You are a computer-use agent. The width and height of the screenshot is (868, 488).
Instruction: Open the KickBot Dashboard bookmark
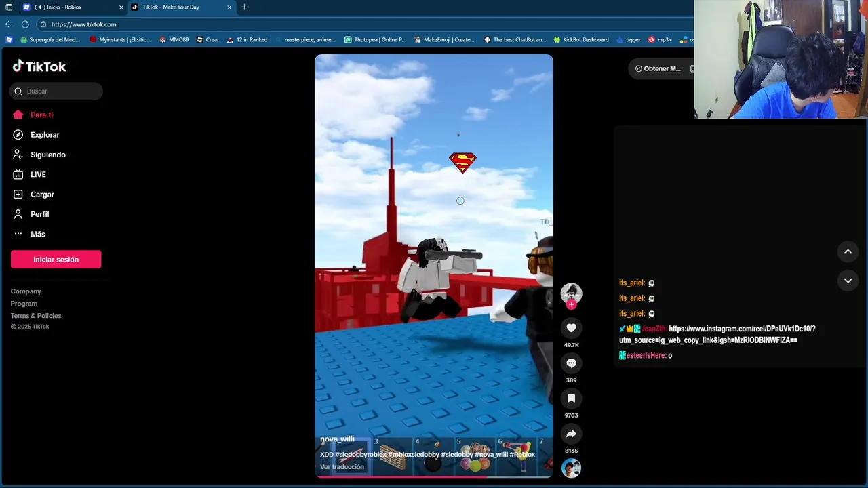581,40
